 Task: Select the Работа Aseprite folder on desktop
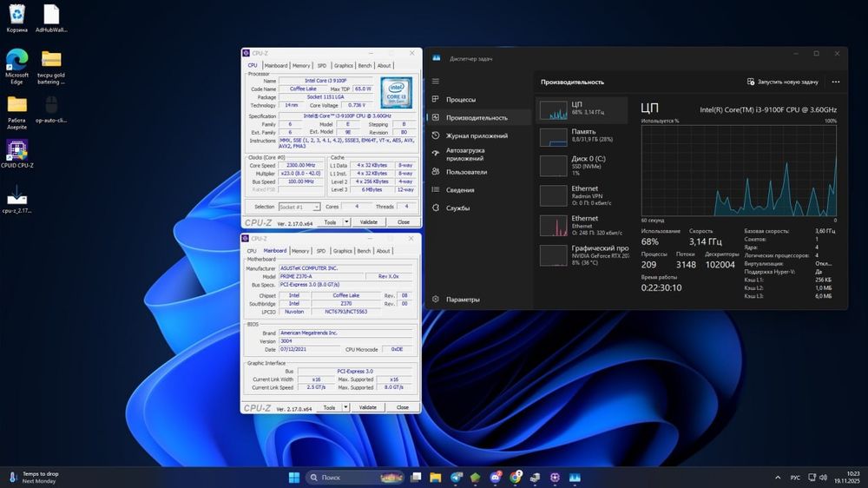(x=17, y=112)
